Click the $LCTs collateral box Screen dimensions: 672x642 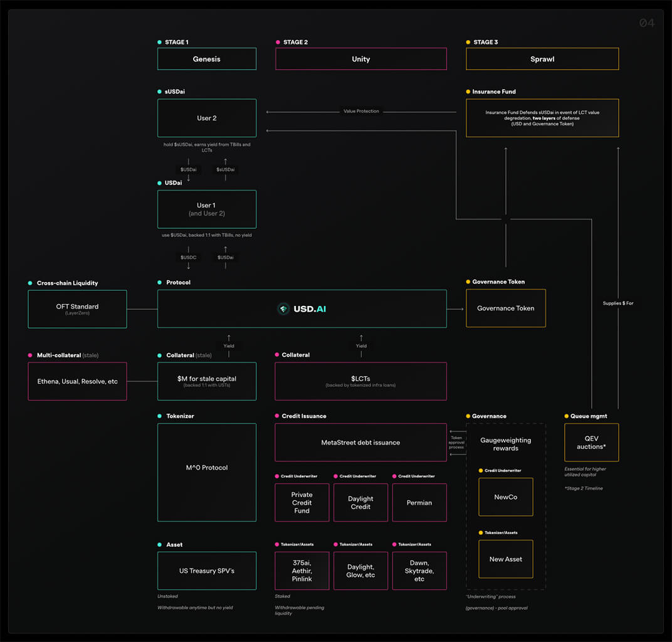coord(361,381)
